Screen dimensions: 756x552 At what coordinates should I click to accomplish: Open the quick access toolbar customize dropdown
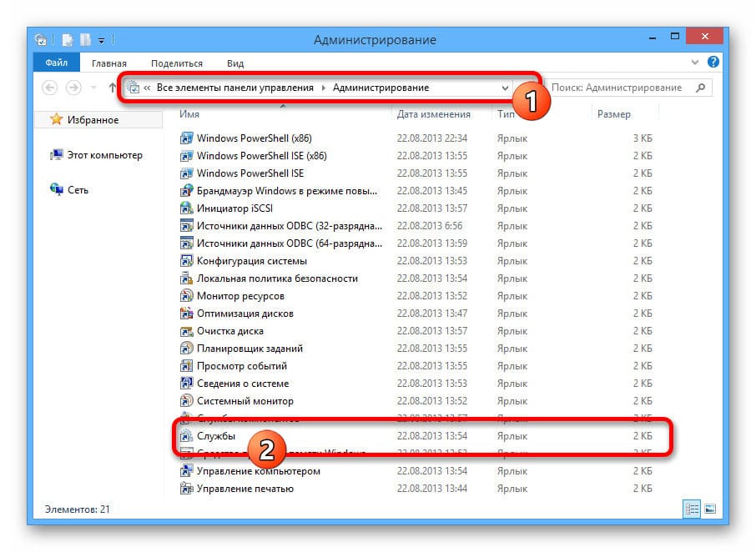pyautogui.click(x=101, y=41)
